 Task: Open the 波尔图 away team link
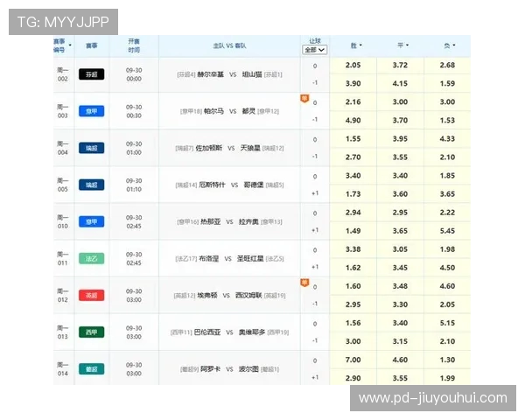248,369
